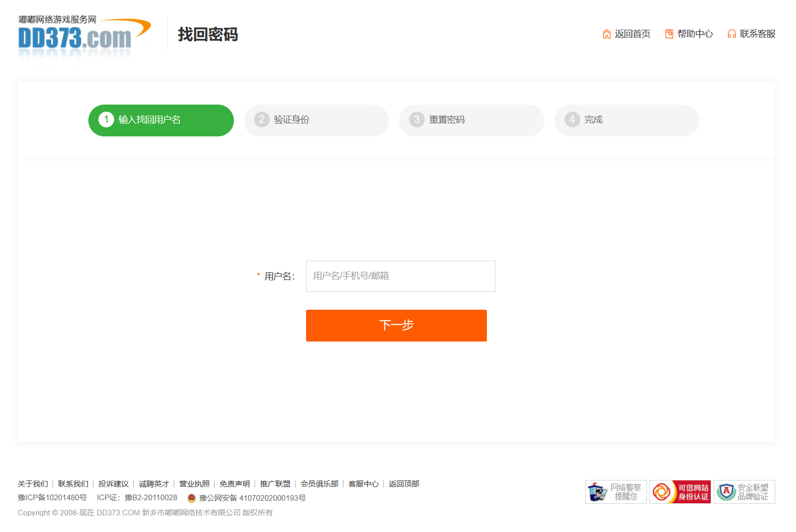The height and width of the screenshot is (532, 796).
Task: Open the 诚聘英才 footer link
Action: (x=154, y=484)
